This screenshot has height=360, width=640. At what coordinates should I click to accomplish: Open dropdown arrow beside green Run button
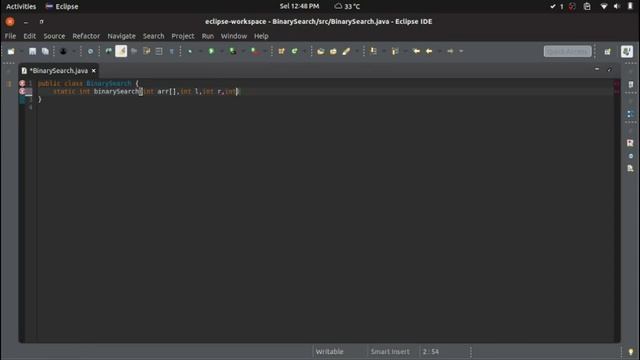(222, 51)
